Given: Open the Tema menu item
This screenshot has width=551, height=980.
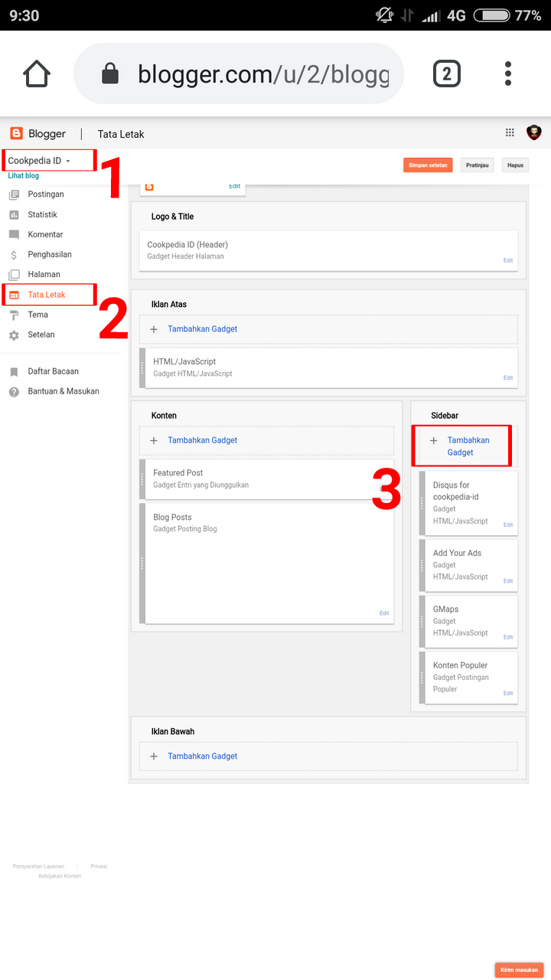Looking at the screenshot, I should [38, 315].
